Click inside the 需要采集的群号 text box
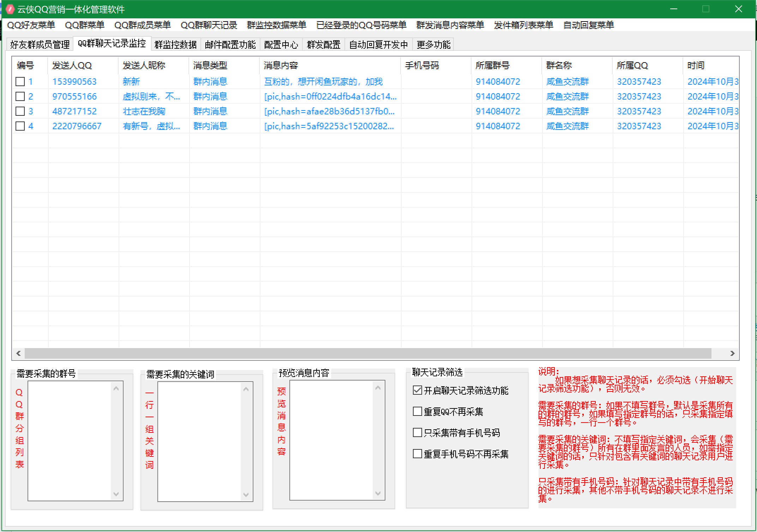This screenshot has width=757, height=532. pyautogui.click(x=70, y=441)
